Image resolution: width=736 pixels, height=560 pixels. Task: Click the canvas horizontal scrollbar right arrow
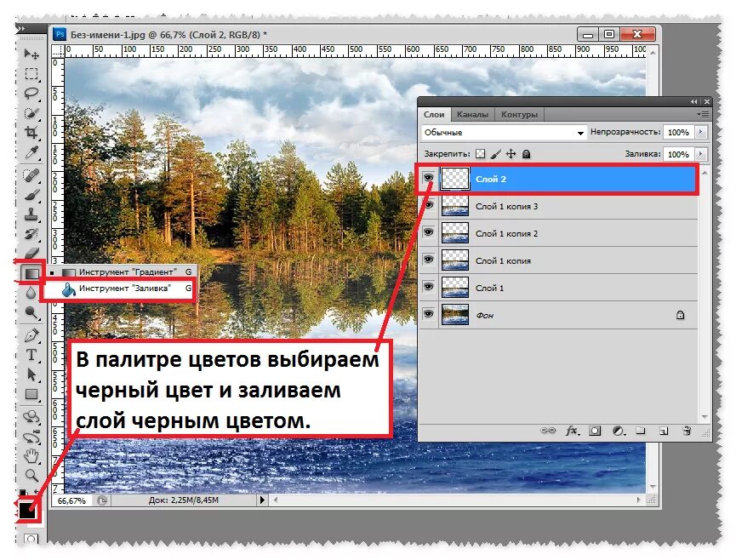point(639,500)
